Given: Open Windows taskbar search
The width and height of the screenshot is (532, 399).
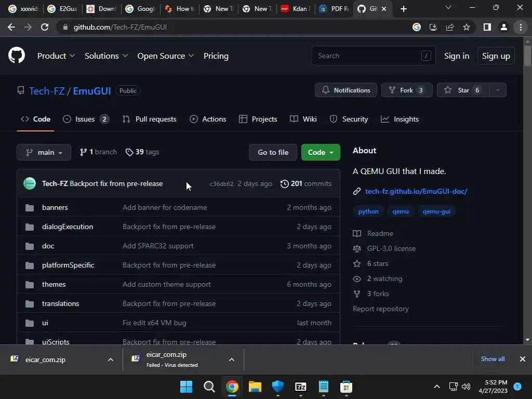Looking at the screenshot, I should point(209,387).
